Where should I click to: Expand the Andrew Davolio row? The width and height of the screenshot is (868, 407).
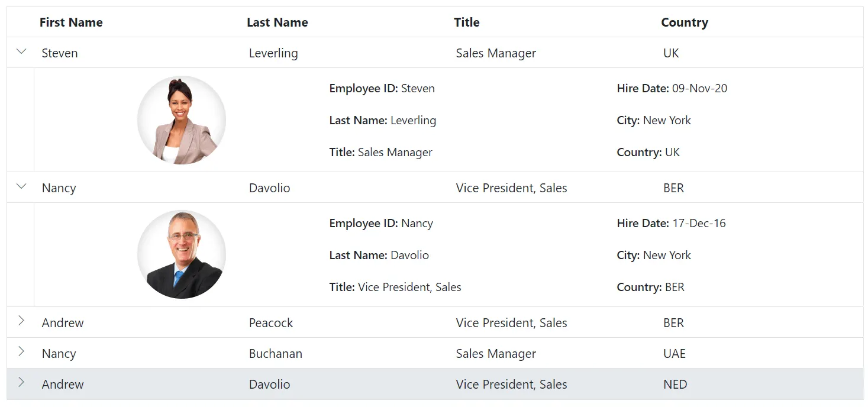pyautogui.click(x=21, y=384)
